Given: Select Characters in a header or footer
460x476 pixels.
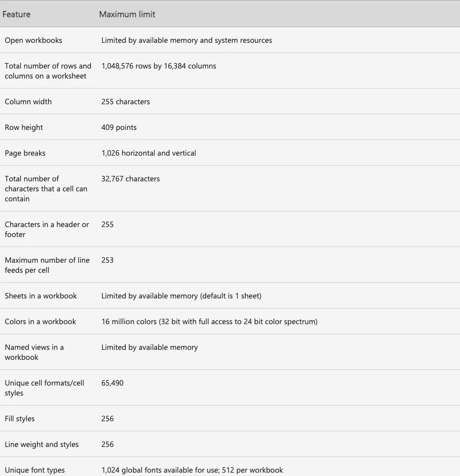Looking at the screenshot, I should coord(47,229).
